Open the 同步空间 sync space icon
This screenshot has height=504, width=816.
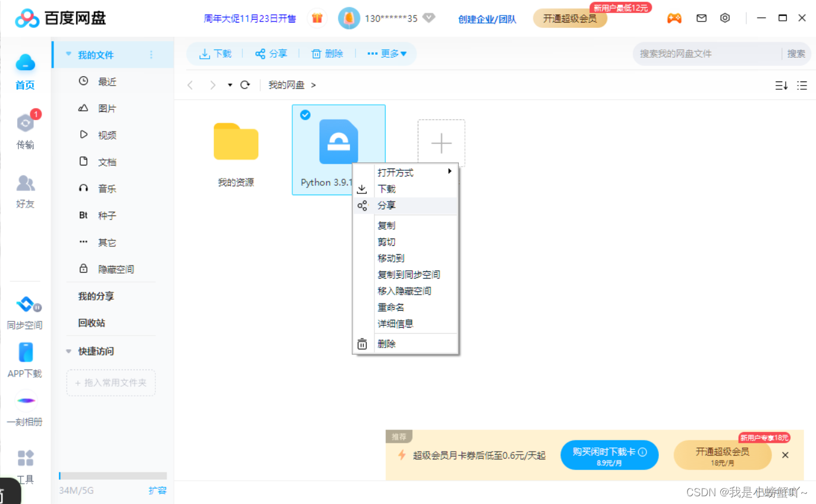point(27,305)
